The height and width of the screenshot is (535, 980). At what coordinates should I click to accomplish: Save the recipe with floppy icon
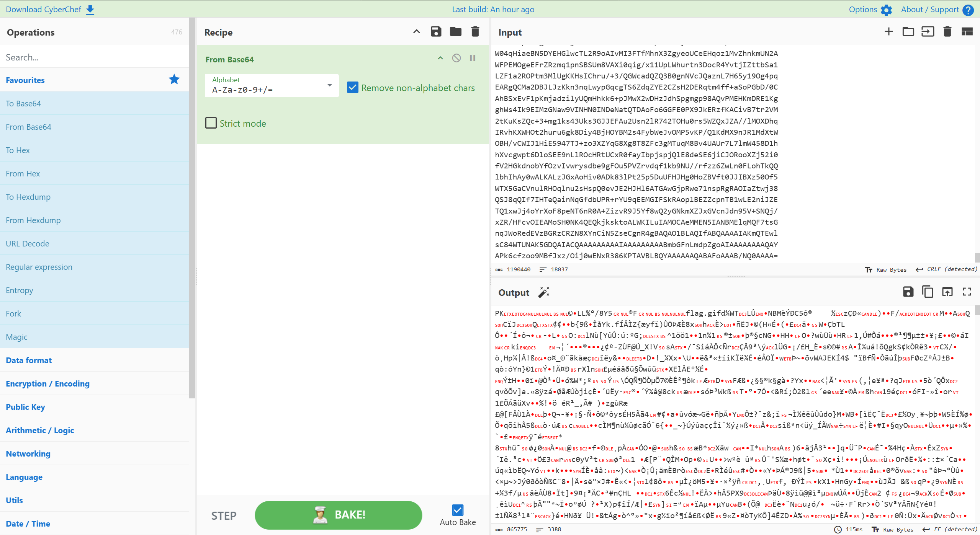tap(436, 32)
